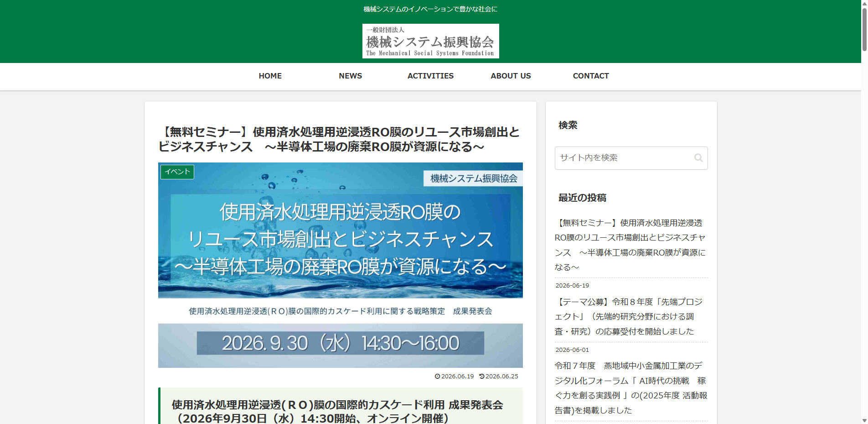This screenshot has width=868, height=424.
Task: Open the ABOUT US menu item
Action: click(x=511, y=76)
